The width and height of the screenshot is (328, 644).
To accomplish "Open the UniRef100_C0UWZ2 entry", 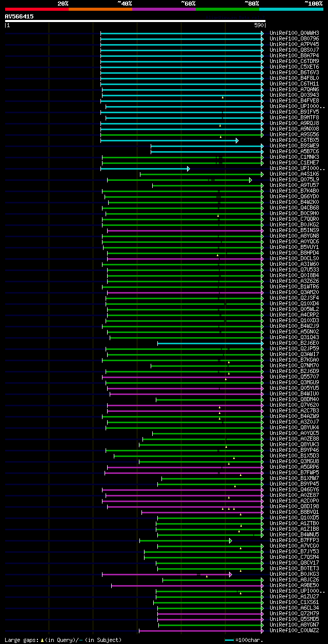I will [294, 630].
